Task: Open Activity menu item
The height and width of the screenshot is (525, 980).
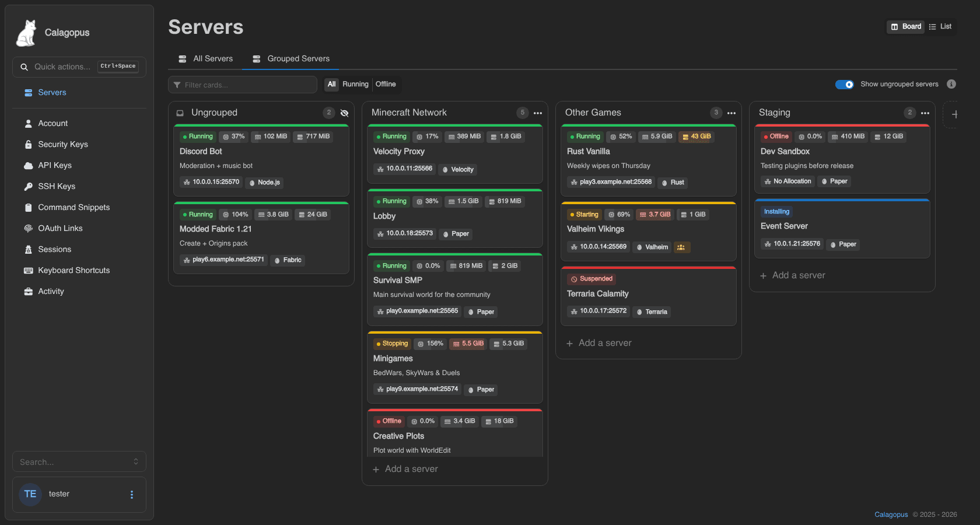Action: click(79, 292)
